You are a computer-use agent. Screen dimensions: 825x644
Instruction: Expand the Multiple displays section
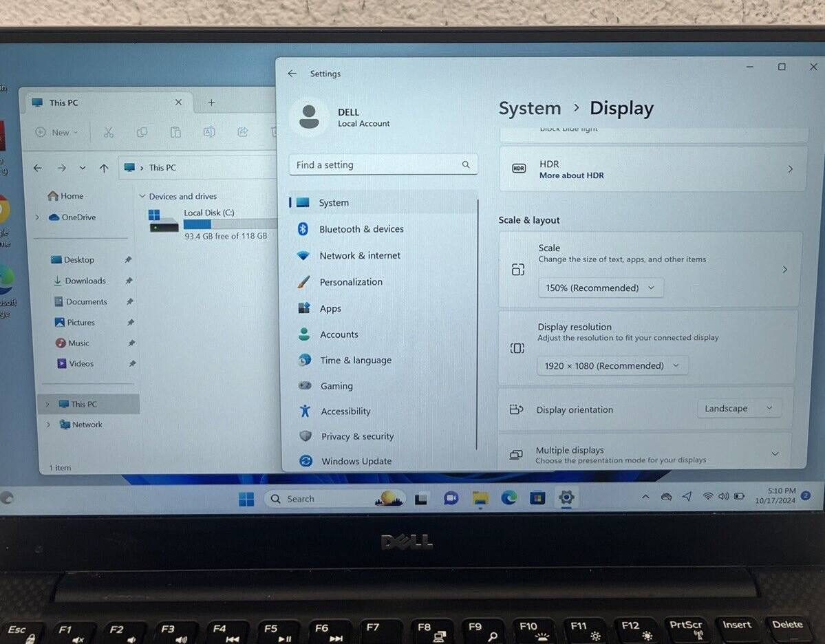[x=775, y=453]
